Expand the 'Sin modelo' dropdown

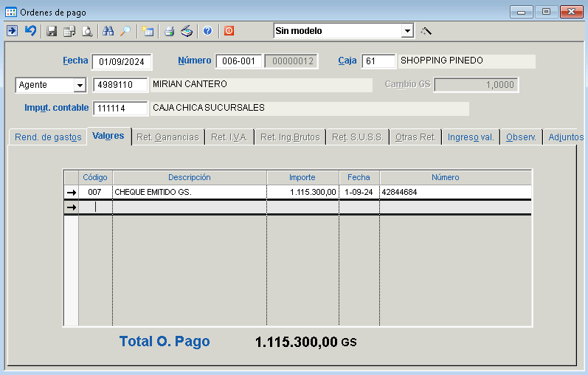407,31
